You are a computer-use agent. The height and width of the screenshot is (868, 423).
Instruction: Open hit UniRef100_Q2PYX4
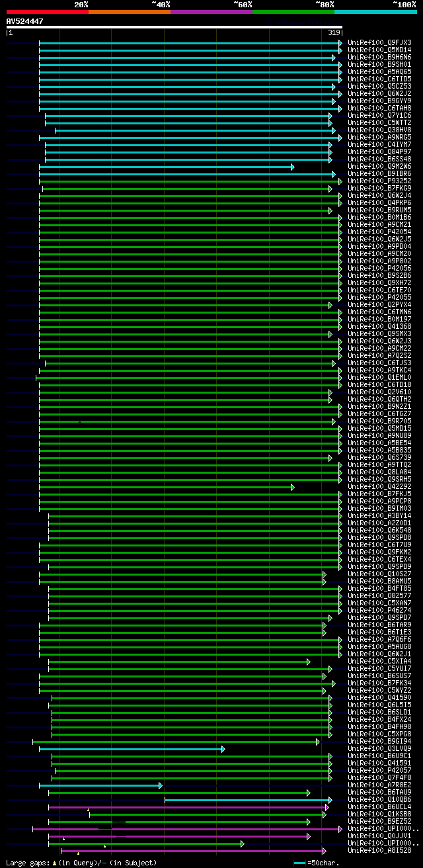coord(380,304)
